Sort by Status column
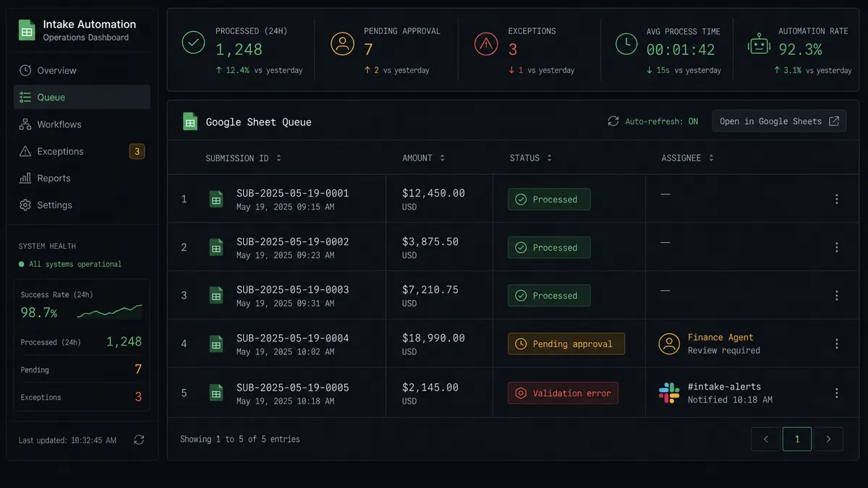Image resolution: width=868 pixels, height=488 pixels. pos(531,158)
